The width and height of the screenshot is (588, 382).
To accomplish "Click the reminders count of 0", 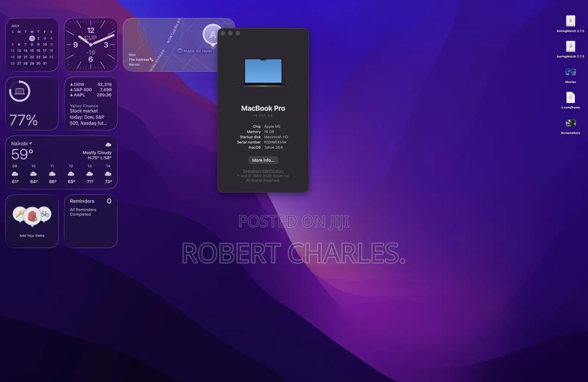I will click(109, 201).
